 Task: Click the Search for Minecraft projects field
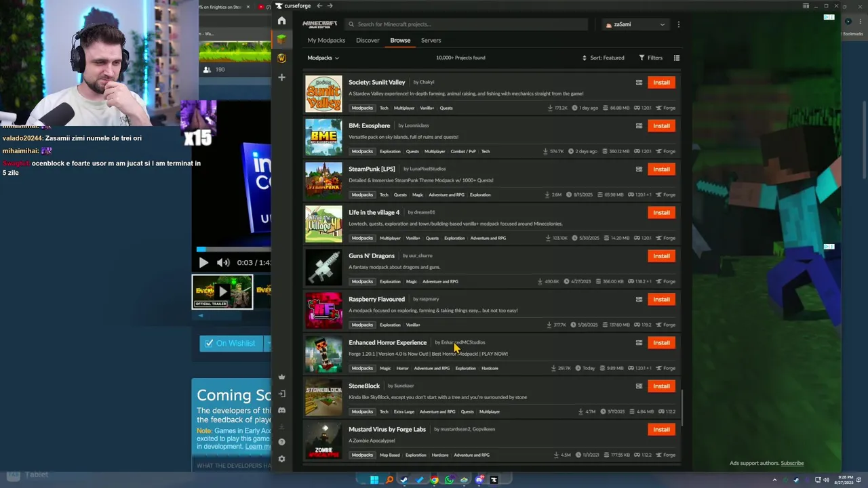pyautogui.click(x=467, y=24)
